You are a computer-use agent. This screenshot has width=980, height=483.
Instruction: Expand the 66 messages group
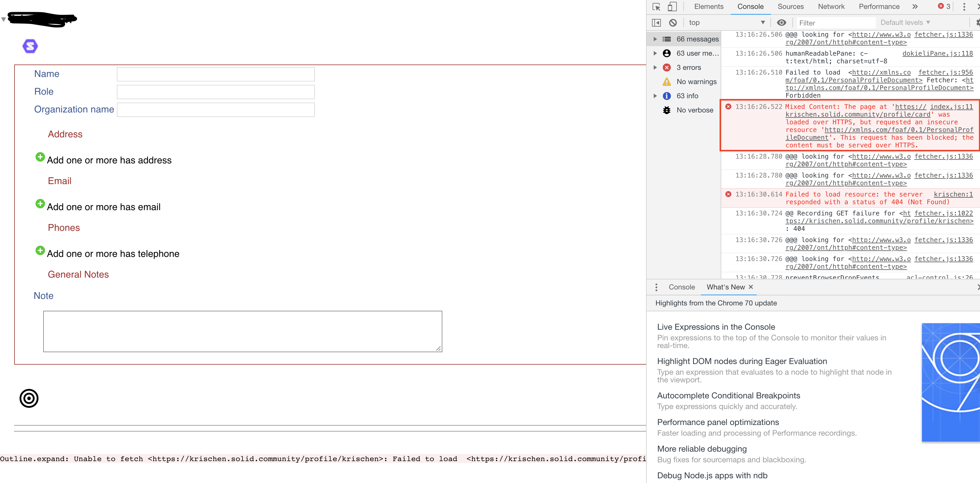[x=655, y=39]
